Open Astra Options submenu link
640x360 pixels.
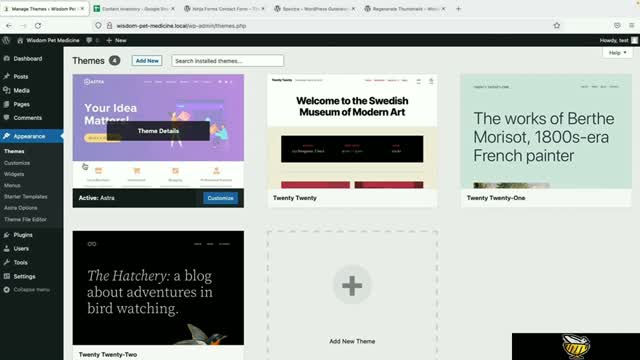click(20, 208)
